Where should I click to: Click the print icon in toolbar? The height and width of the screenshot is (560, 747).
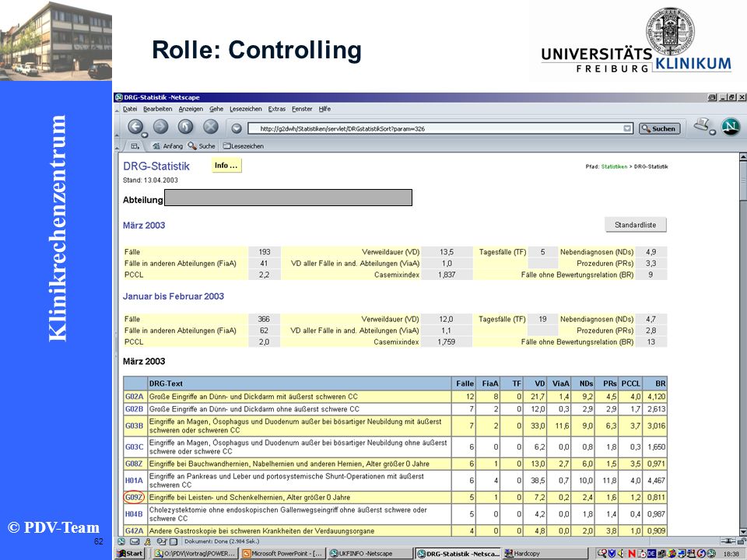pos(702,124)
